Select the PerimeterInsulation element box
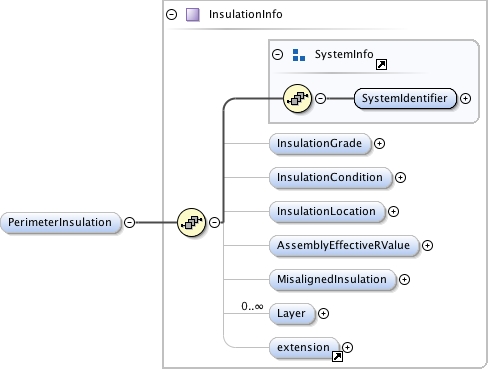The height and width of the screenshot is (370, 489). (x=60, y=222)
